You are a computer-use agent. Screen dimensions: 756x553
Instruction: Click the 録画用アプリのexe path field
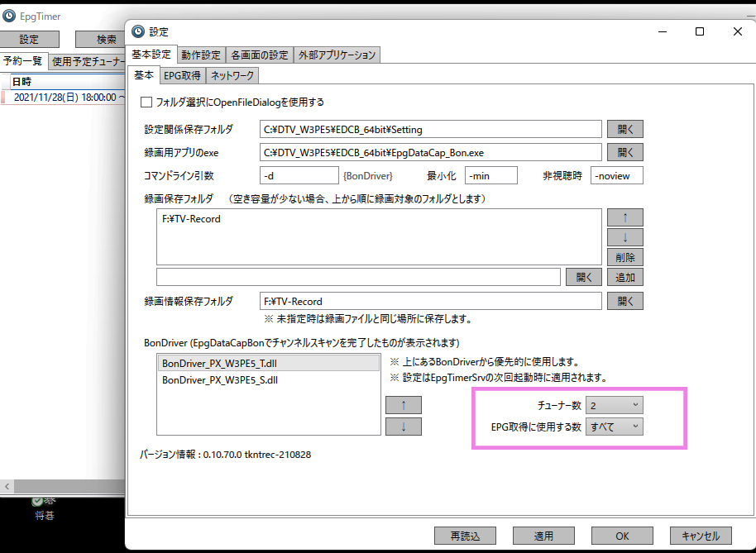(x=431, y=152)
